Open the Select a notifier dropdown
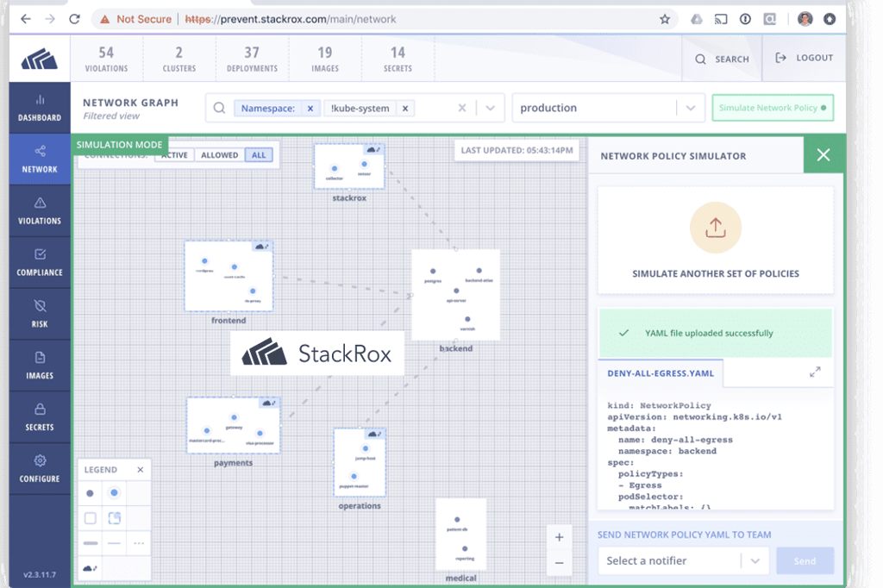 click(x=683, y=560)
